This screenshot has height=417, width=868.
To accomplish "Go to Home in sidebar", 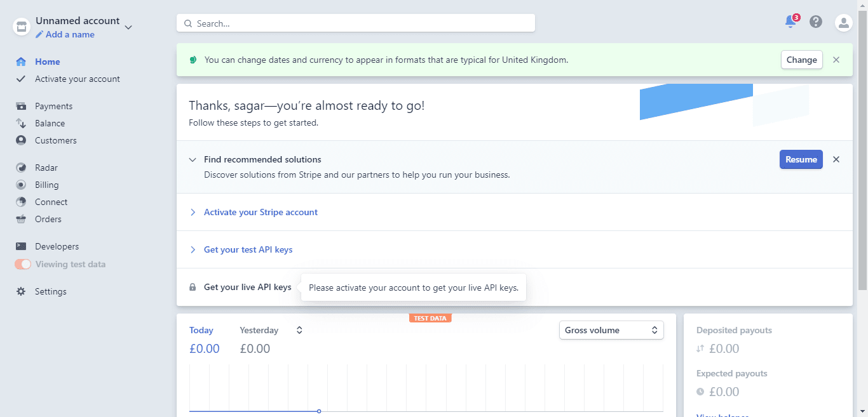I will (x=48, y=62).
